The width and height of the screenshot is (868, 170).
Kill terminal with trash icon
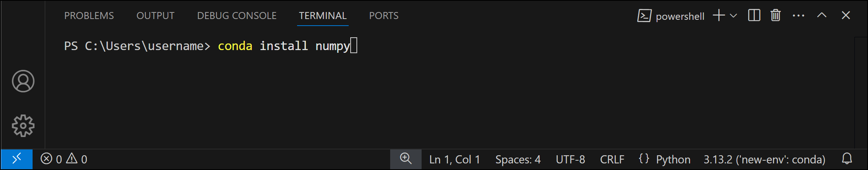point(776,16)
